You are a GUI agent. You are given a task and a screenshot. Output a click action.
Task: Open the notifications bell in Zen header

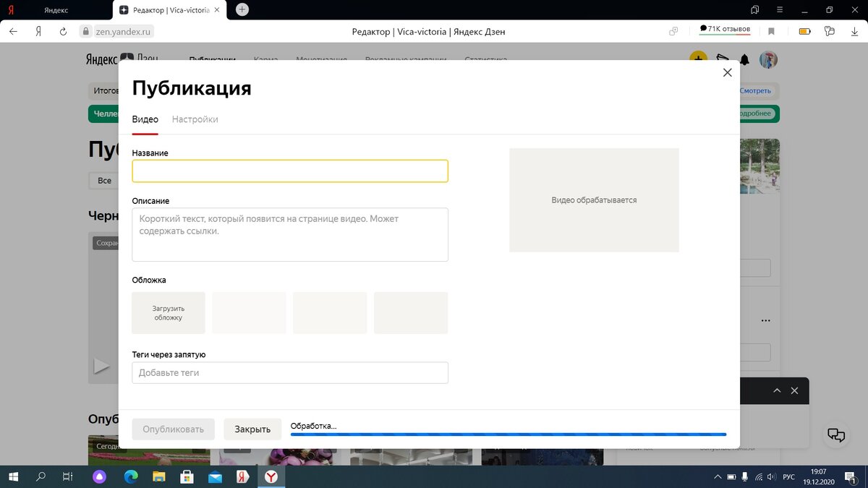pos(744,59)
